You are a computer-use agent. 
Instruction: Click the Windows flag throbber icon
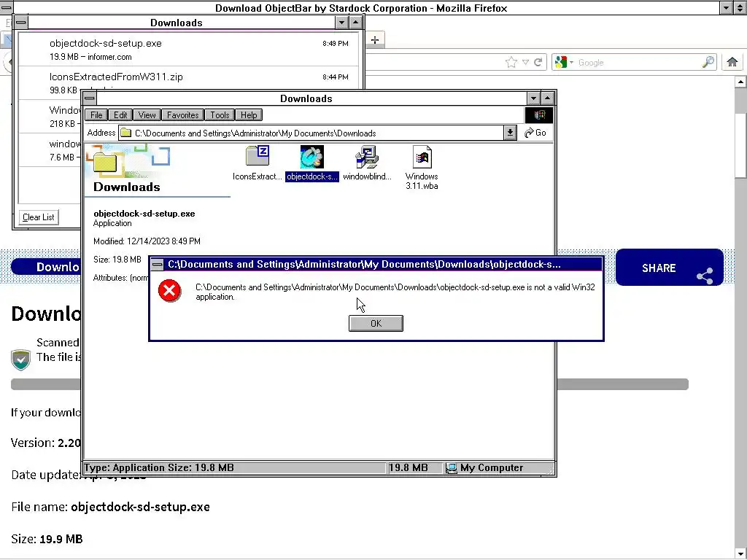click(539, 114)
